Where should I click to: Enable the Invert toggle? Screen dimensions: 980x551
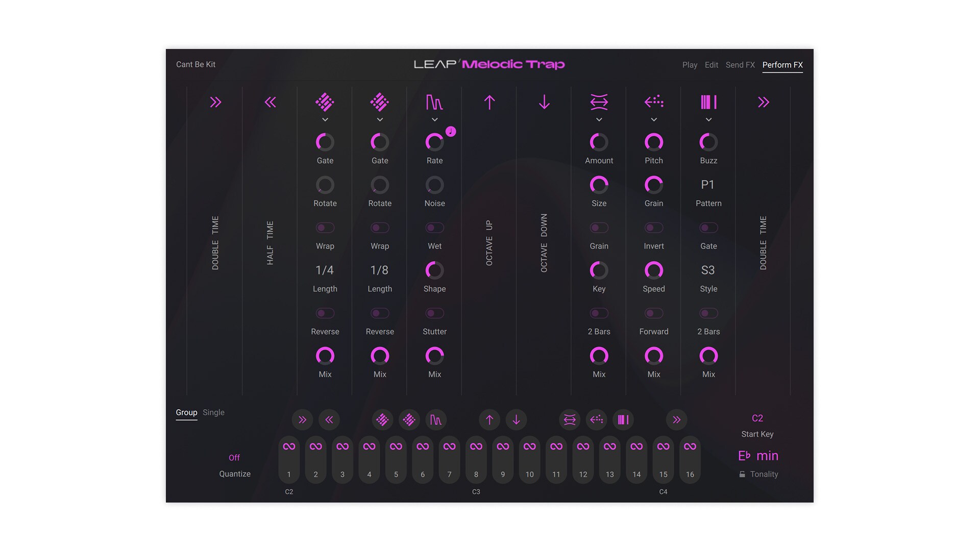[x=654, y=228]
